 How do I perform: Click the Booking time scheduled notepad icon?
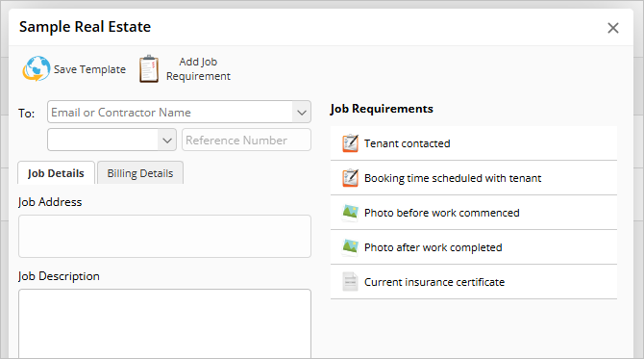coord(350,178)
